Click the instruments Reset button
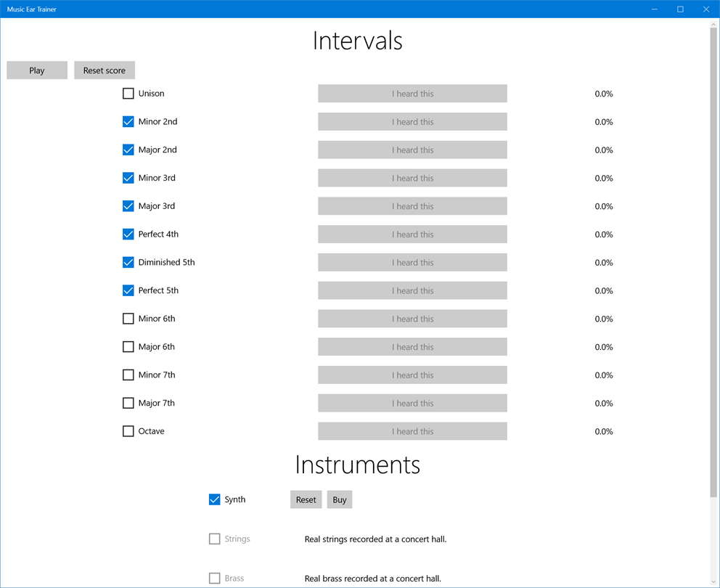 click(x=306, y=499)
